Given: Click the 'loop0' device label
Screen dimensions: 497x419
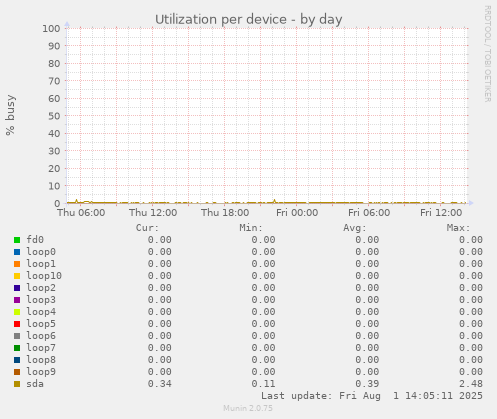Looking at the screenshot, I should click(41, 252).
